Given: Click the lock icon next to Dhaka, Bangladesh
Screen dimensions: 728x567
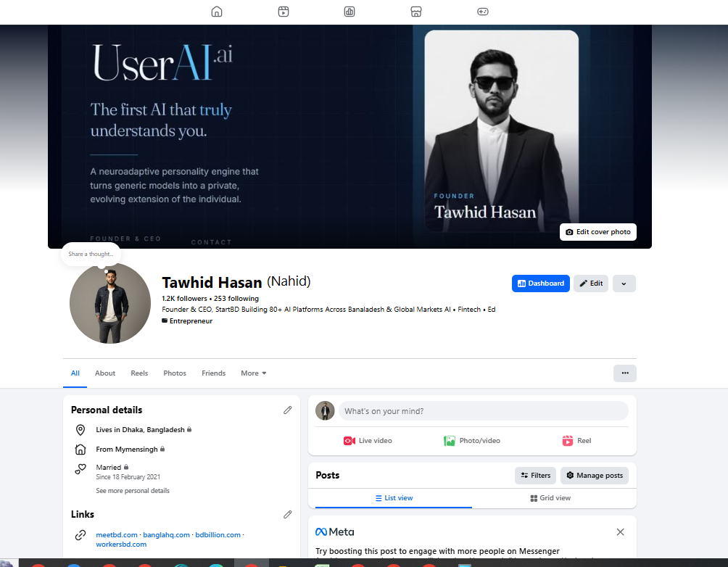Looking at the screenshot, I should [x=189, y=429].
